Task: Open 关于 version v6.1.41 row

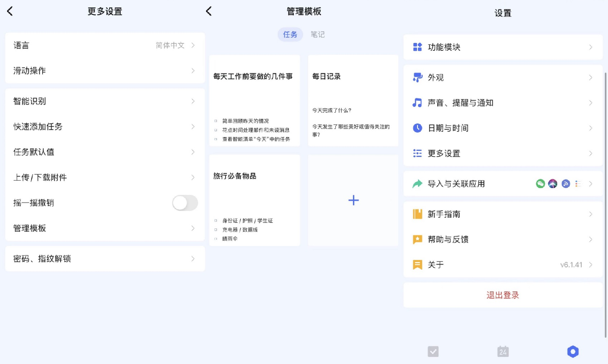Action: [x=503, y=265]
